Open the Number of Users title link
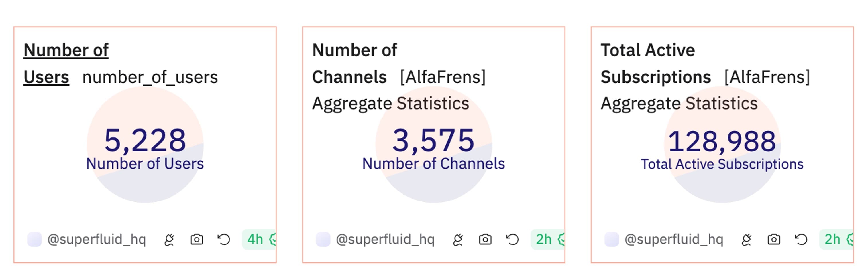 (x=66, y=64)
